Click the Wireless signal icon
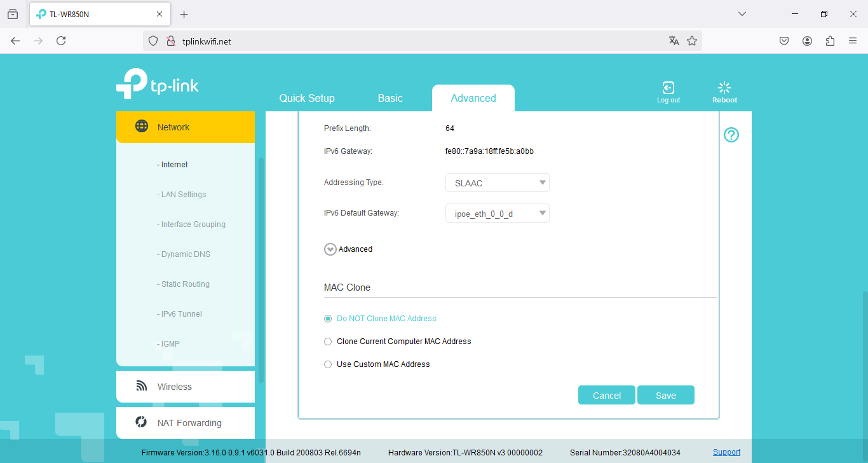Screen dimensions: 868x463 142,386
